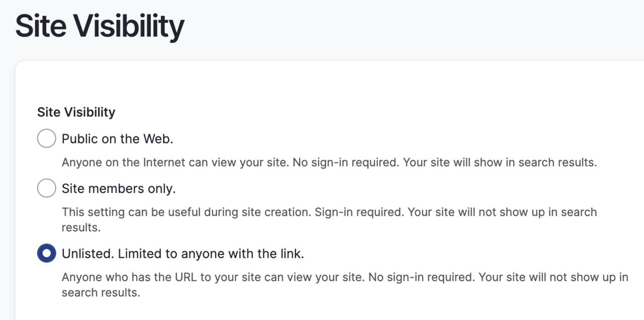Re-select the Unlisted visibility option
Screen dimensions: 644x320
click(x=46, y=253)
